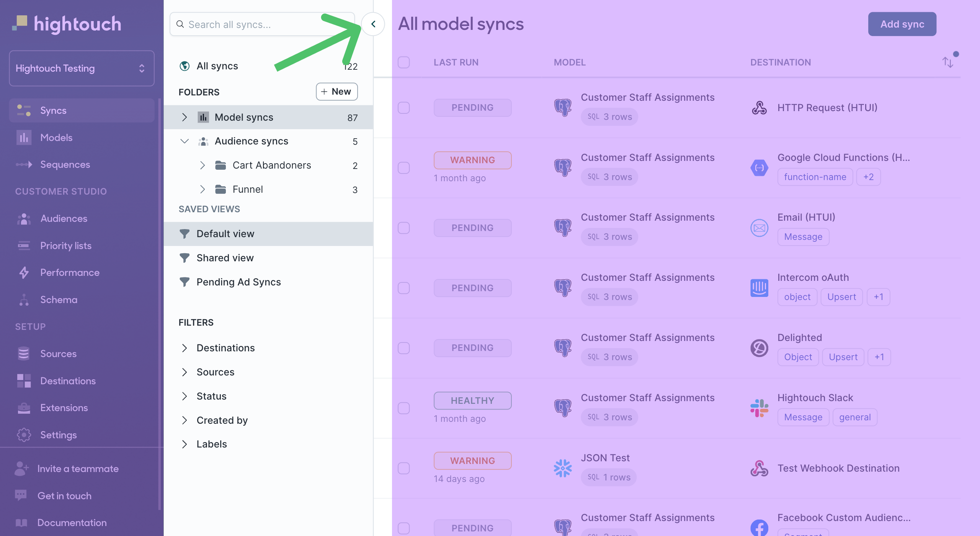The width and height of the screenshot is (980, 536).
Task: Select Pending Ad Syncs saved view
Action: coord(239,282)
